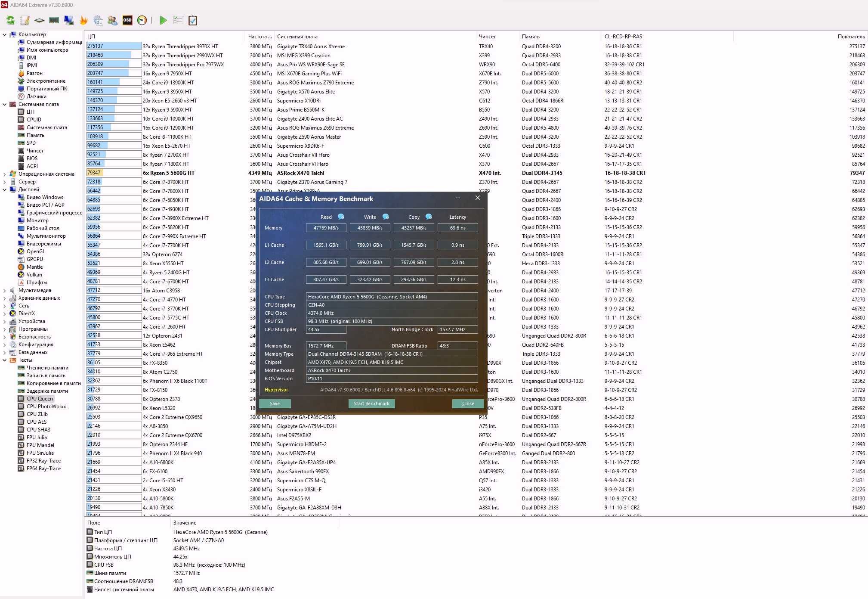This screenshot has width=868, height=599.
Task: Click the CPU Multiplier 44.5x field
Action: (x=326, y=329)
